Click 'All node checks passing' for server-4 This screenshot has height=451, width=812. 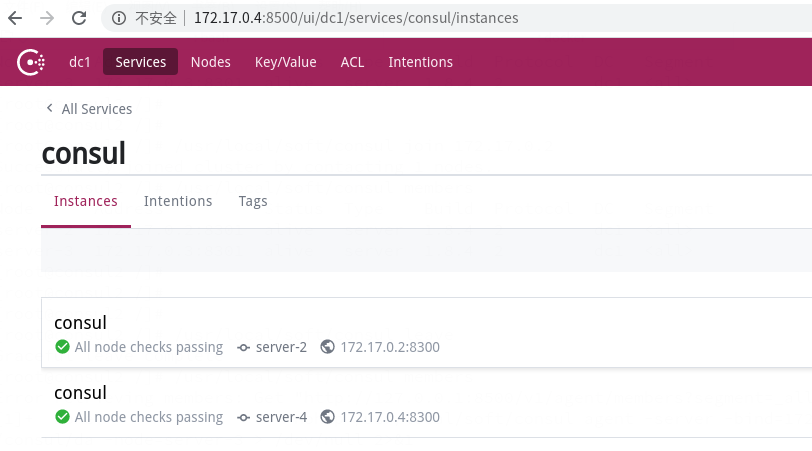[149, 417]
